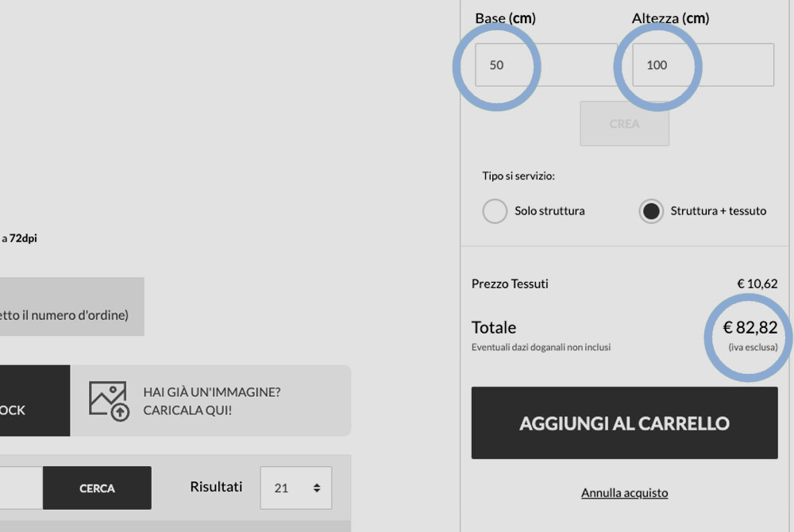Click the Annulla acquisto link
The width and height of the screenshot is (794, 532).
point(624,493)
